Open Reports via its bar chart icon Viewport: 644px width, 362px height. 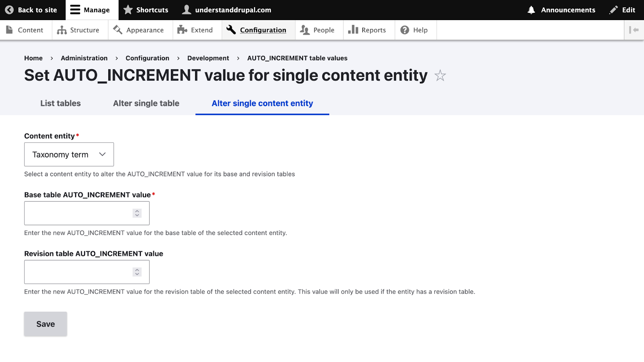click(353, 30)
